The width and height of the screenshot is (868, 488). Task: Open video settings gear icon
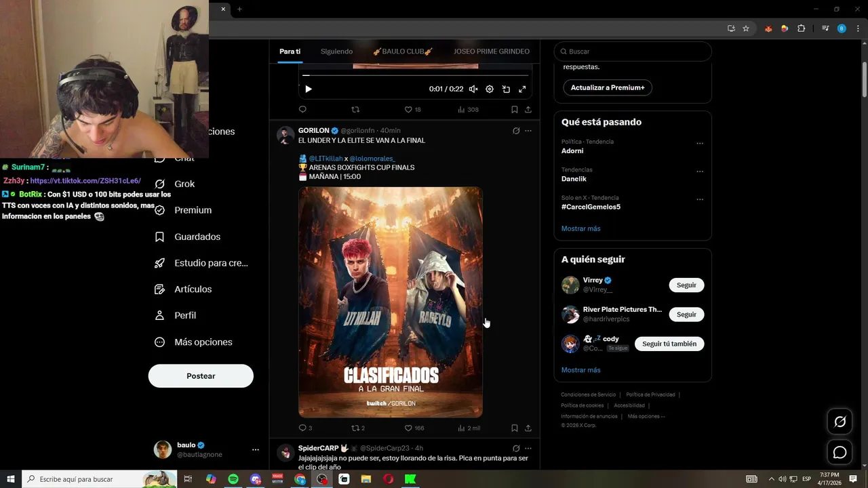coord(490,89)
